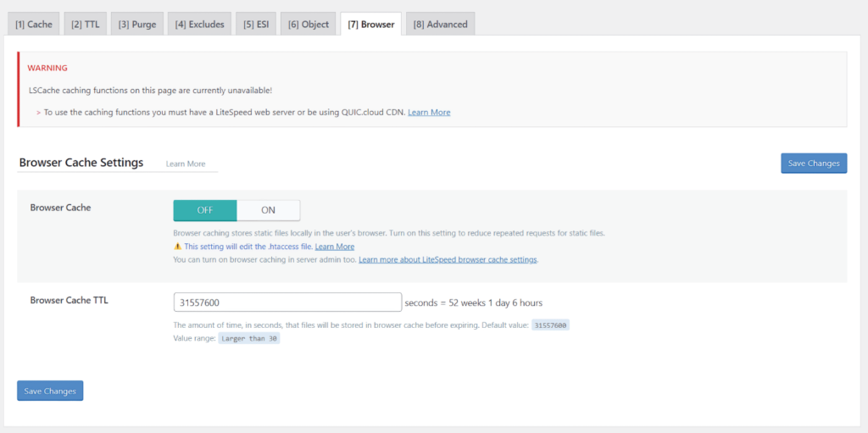Screen dimensions: 868x433
Task: Switch to the [6] Object tab
Action: [x=309, y=25]
